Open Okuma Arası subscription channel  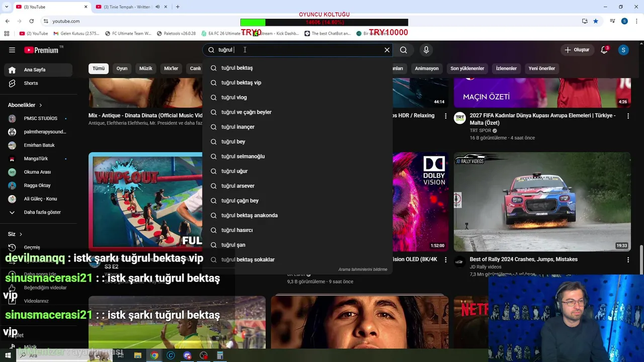tap(39, 172)
